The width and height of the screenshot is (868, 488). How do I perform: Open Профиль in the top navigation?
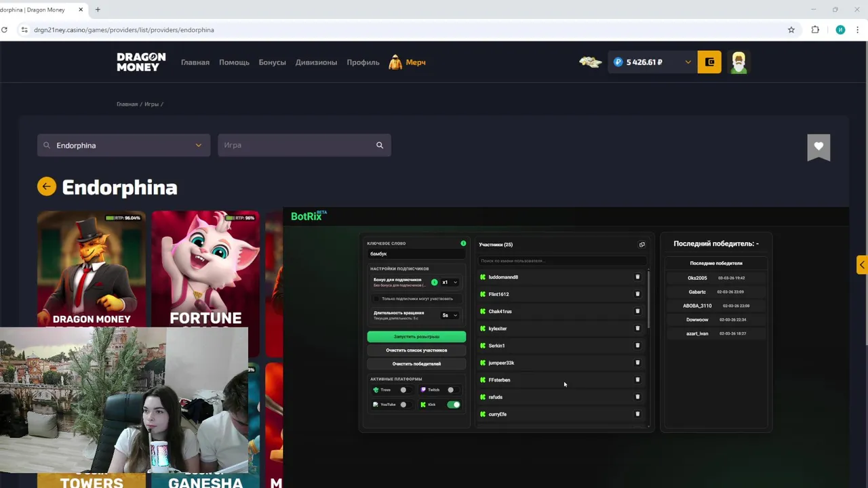pos(363,62)
